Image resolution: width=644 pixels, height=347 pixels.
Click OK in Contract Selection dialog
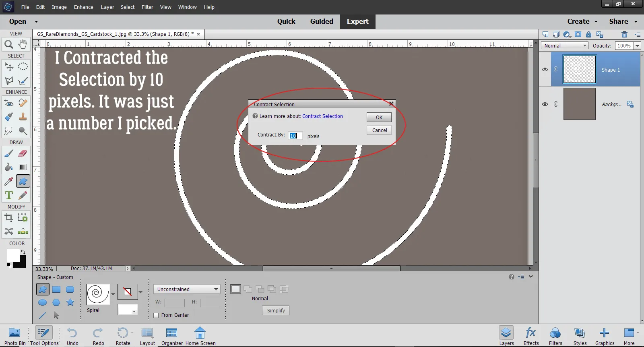(379, 117)
